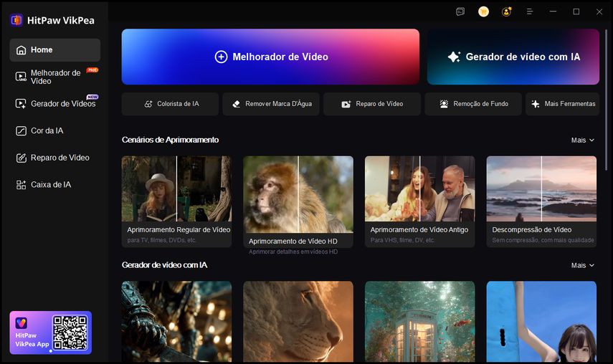Go to Cor da IA sidebar item
Viewport: 613px width, 364px height.
pyautogui.click(x=54, y=131)
